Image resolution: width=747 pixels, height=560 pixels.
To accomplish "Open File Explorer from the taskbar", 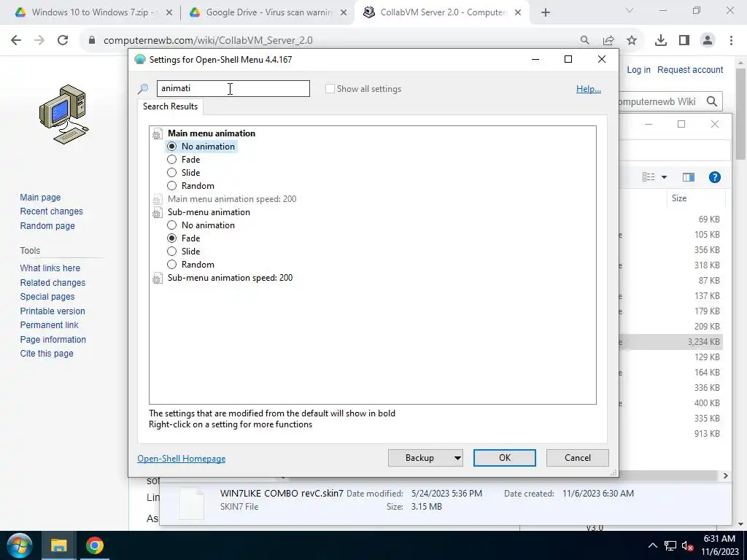I will 58,545.
